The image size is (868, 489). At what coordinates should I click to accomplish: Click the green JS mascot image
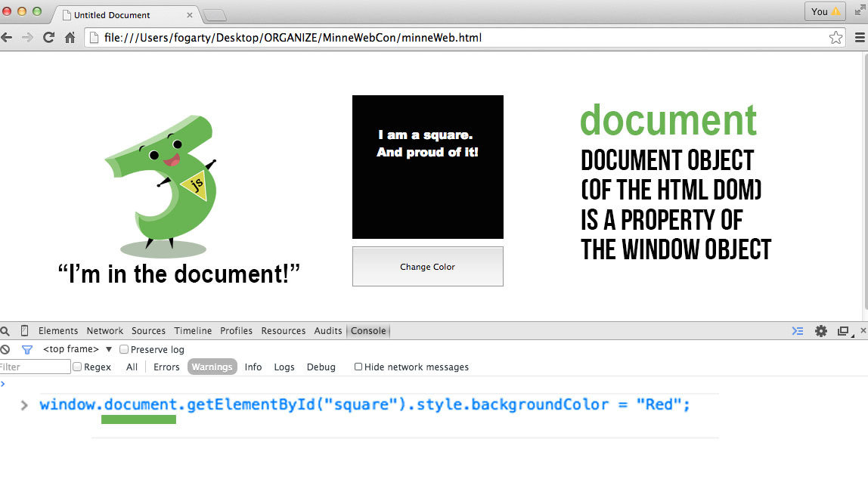(160, 187)
